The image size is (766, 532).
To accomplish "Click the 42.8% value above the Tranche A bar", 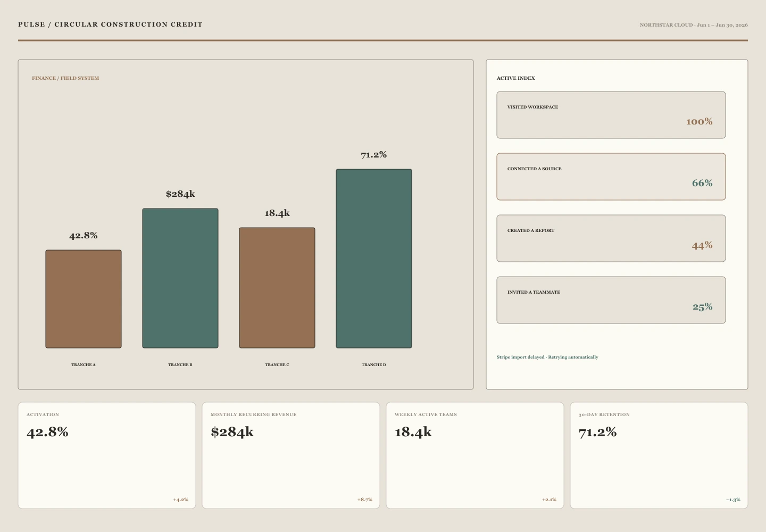I will 84,236.
